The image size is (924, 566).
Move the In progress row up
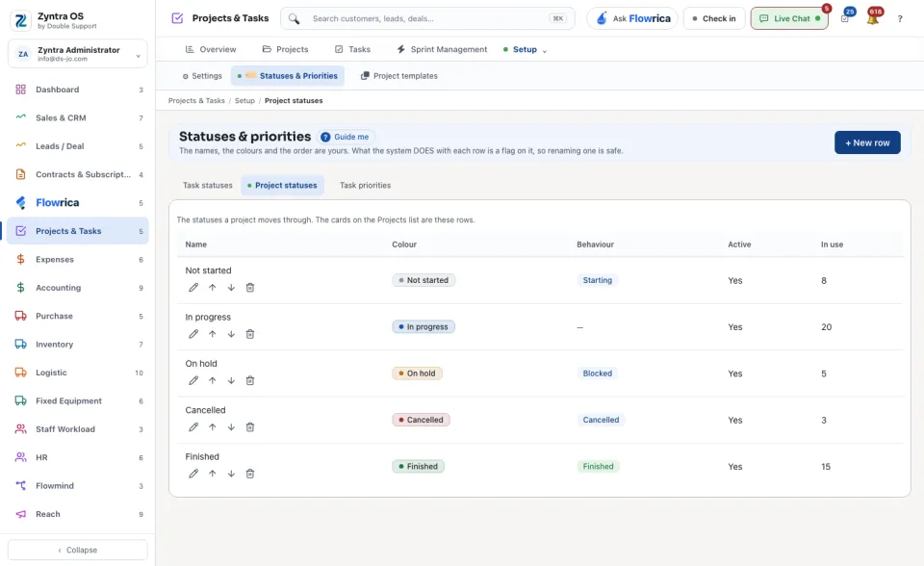[212, 334]
